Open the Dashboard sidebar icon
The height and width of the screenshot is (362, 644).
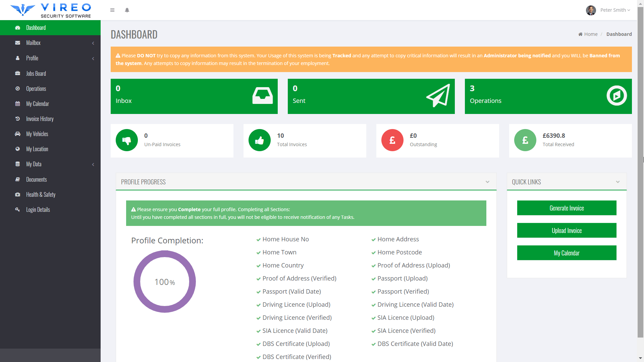(17, 27)
